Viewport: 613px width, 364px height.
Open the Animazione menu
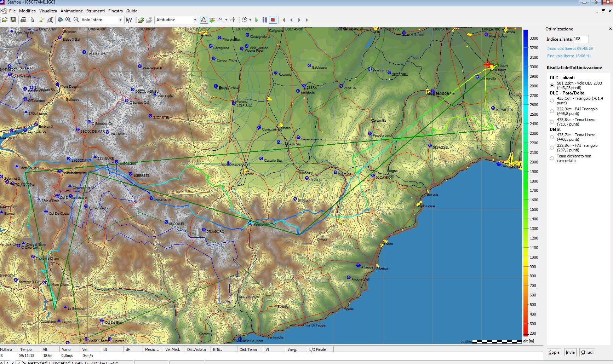pyautogui.click(x=71, y=11)
